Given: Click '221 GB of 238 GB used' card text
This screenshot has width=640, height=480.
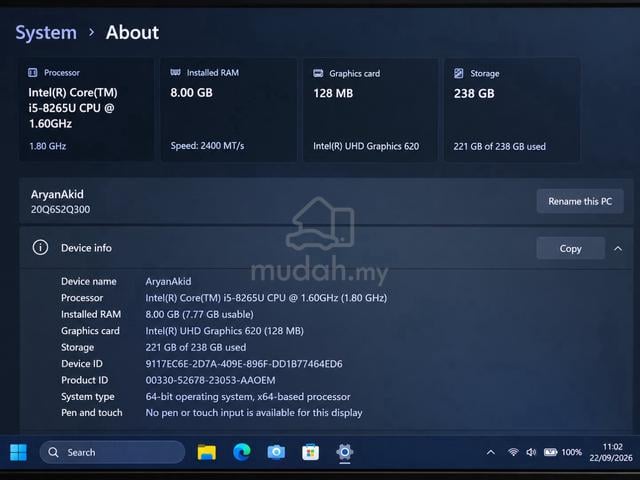Looking at the screenshot, I should [500, 147].
